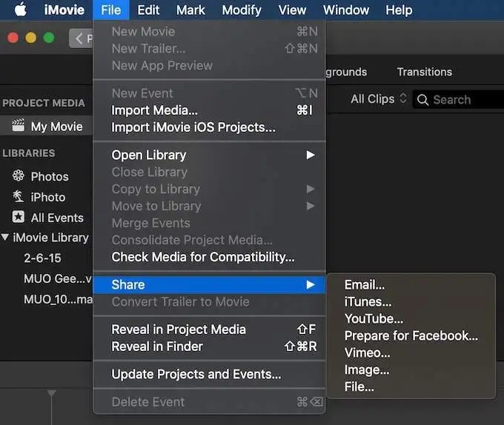Switch to the Transitions tab
This screenshot has height=425, width=504.
pyautogui.click(x=424, y=72)
